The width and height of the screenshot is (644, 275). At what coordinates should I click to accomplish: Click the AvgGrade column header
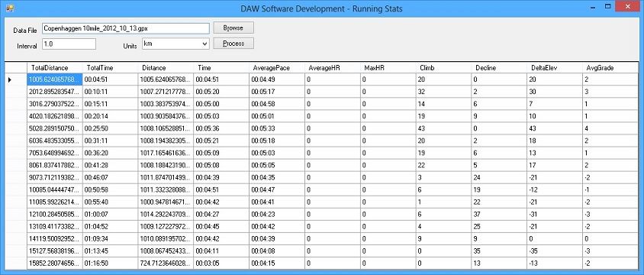click(610, 68)
